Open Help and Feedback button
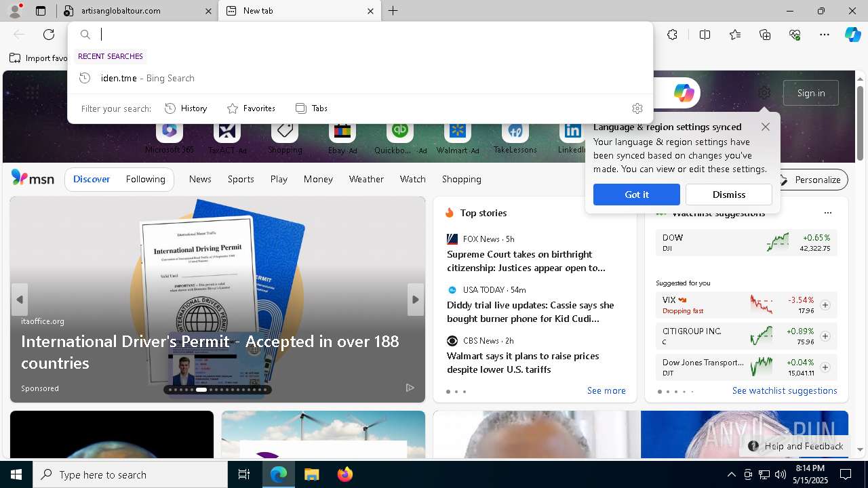Screen dimensions: 868x488 796,446
